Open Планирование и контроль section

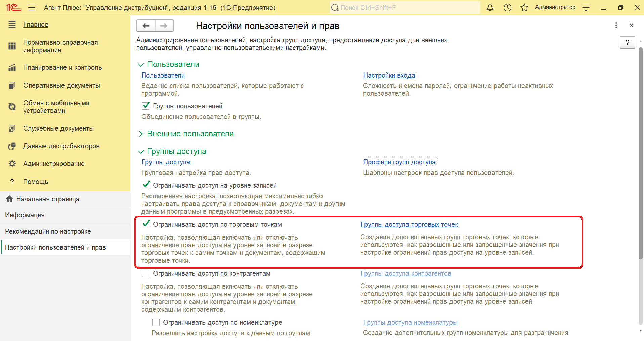tap(62, 67)
